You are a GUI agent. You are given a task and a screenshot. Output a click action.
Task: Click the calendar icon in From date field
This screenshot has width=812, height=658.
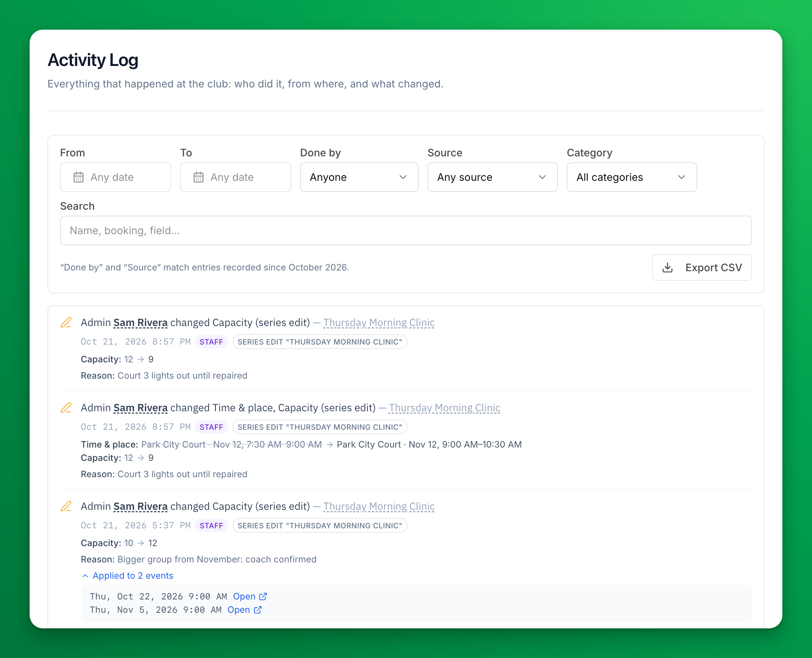tap(79, 177)
